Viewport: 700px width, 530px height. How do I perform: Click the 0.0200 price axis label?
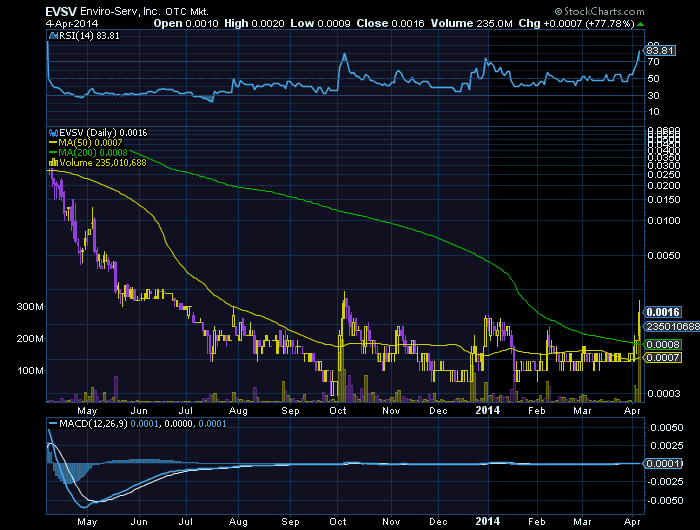[x=664, y=186]
